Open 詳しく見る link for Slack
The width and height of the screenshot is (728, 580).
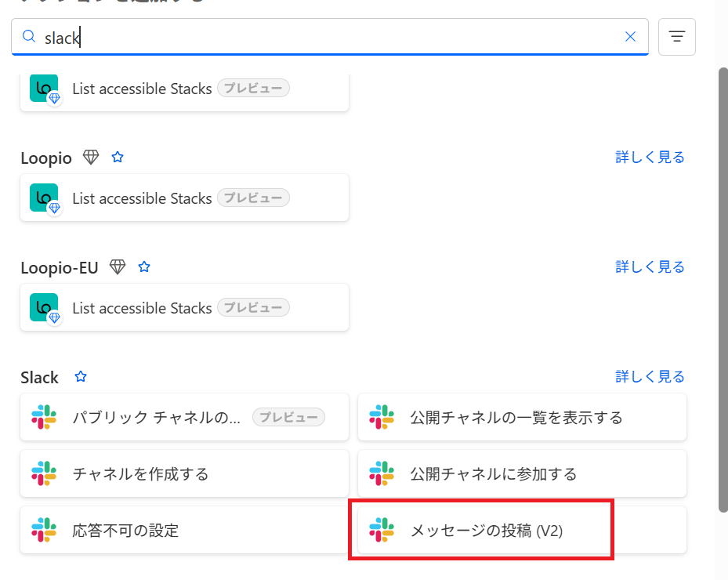(650, 376)
